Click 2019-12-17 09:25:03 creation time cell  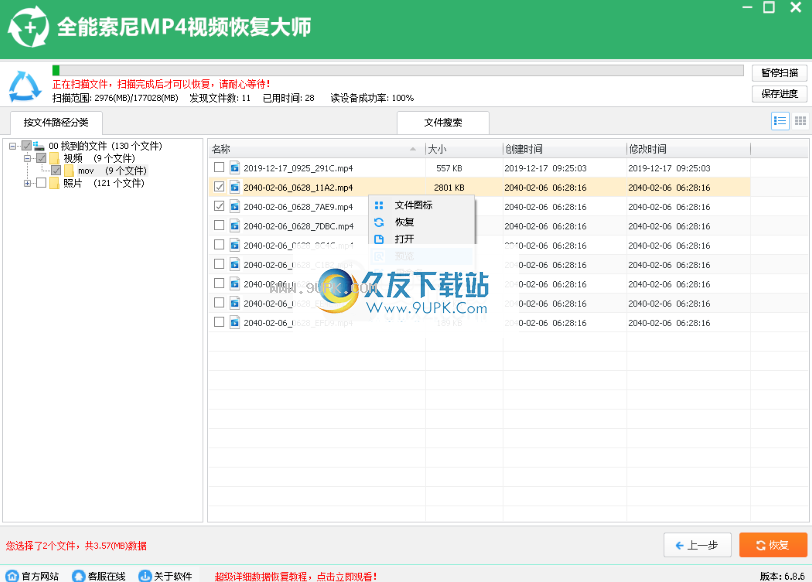(x=545, y=168)
